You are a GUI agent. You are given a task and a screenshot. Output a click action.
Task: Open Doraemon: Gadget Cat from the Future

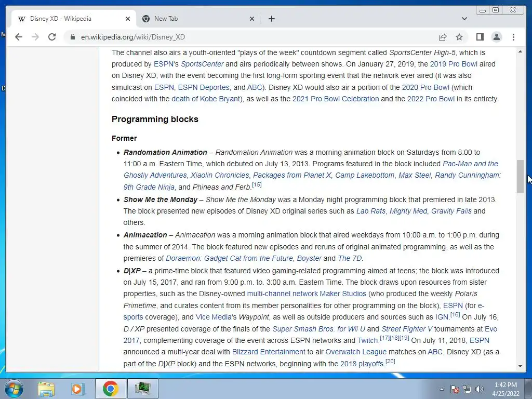tap(229, 259)
